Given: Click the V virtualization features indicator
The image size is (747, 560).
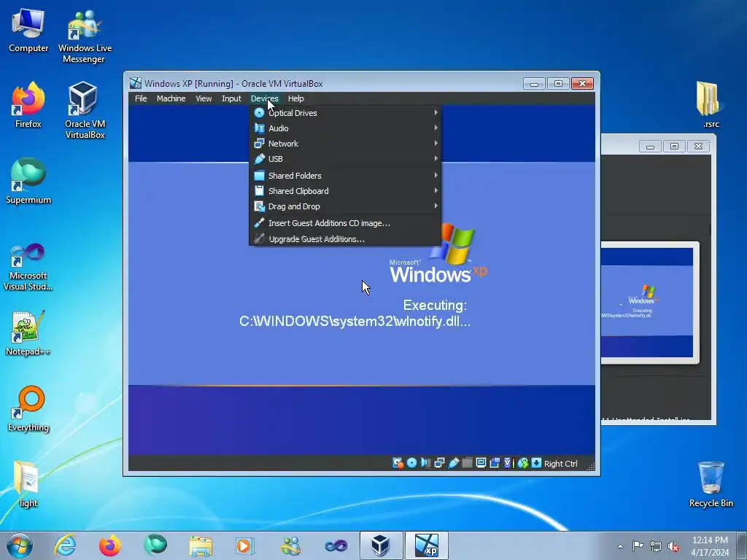Looking at the screenshot, I should pos(508,463).
